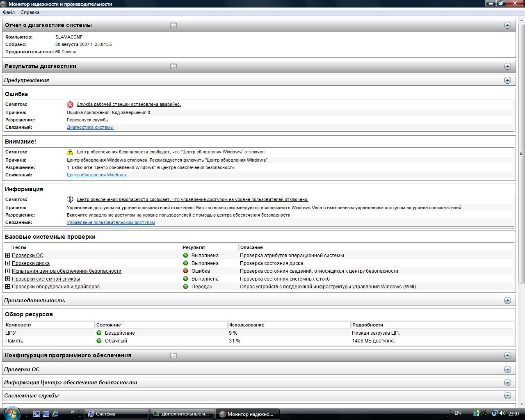Open Internet Explorer from the quick launch
This screenshot has height=420, width=525.
click(55, 414)
